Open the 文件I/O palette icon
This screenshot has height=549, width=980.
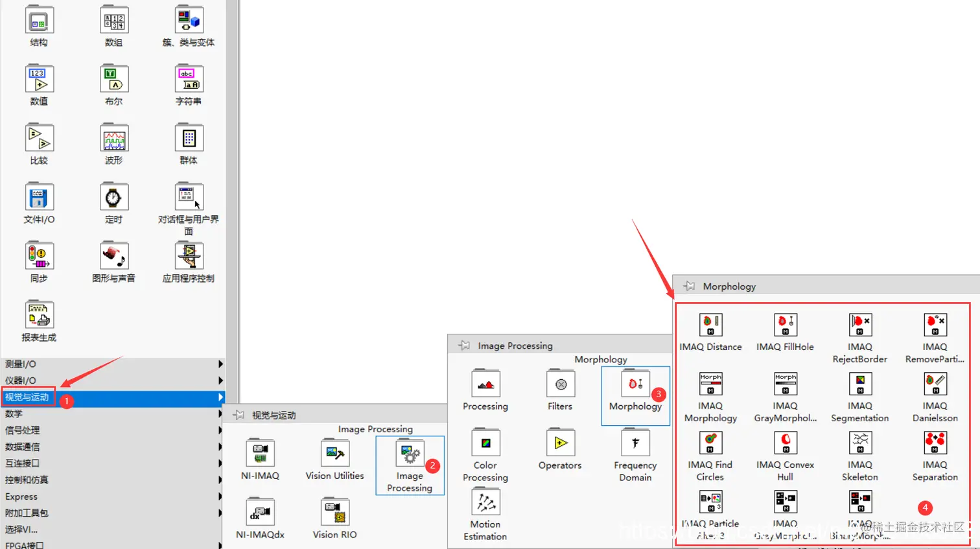click(39, 197)
